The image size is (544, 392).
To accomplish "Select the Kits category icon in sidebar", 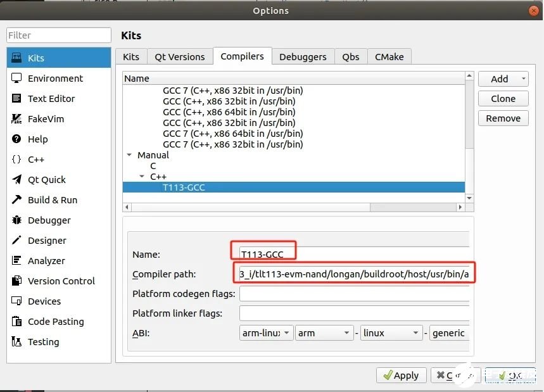I will pyautogui.click(x=16, y=58).
